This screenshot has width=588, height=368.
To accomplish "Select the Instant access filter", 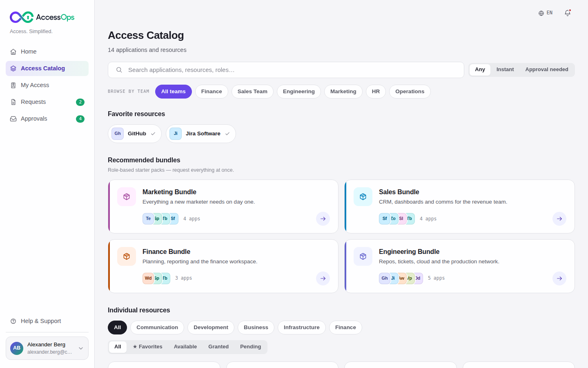I will (505, 70).
